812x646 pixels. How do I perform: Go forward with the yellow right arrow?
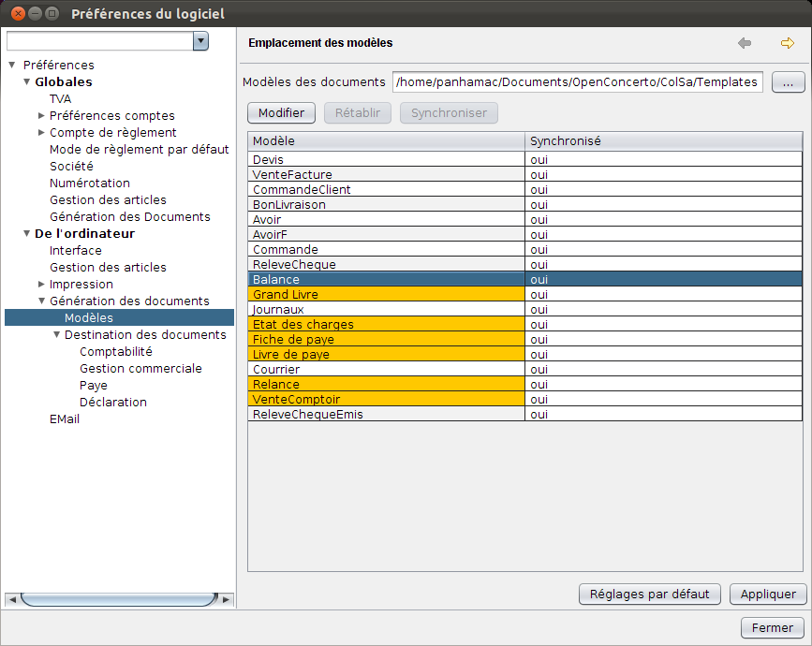pos(787,43)
